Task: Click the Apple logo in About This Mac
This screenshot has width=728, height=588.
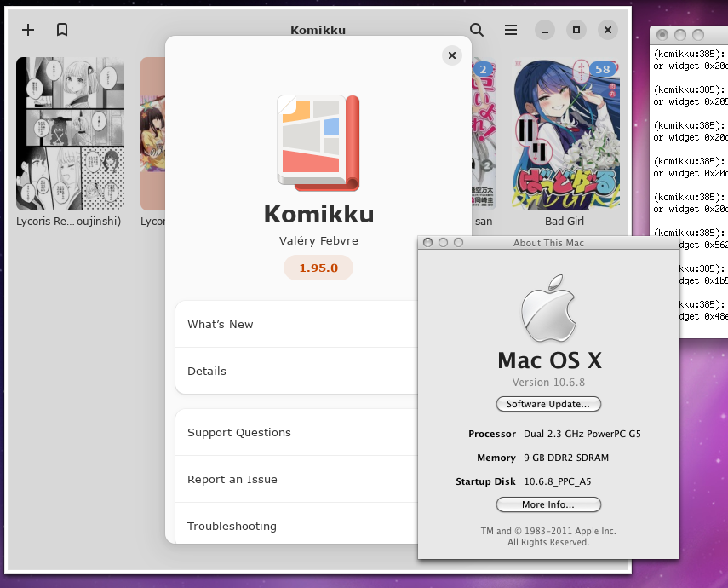Action: point(548,308)
